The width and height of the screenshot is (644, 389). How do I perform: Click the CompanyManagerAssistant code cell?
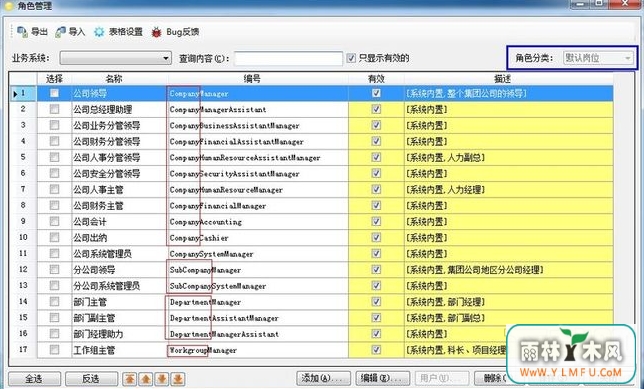[258, 109]
